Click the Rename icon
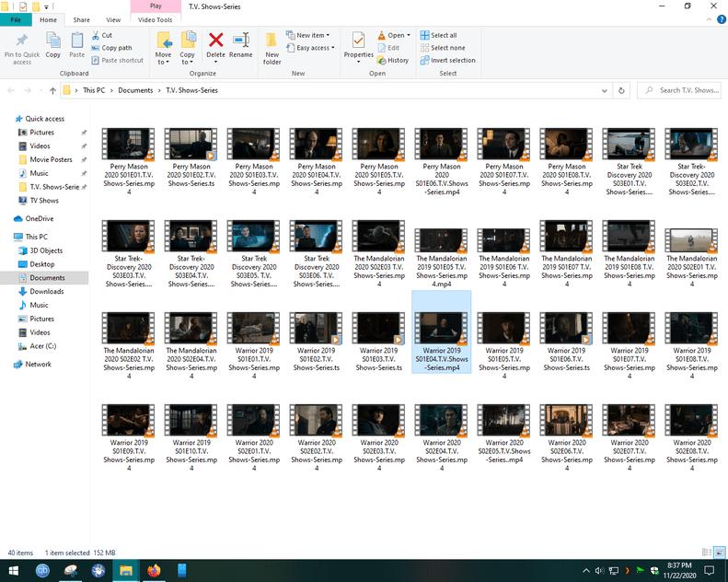This screenshot has height=582, width=728. (241, 40)
